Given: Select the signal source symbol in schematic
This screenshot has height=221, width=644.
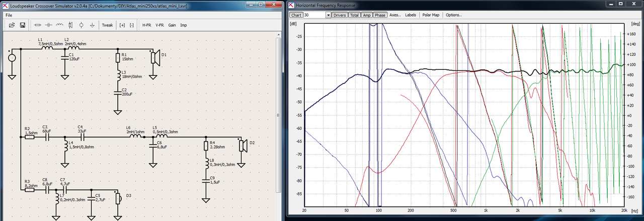Looking at the screenshot, I should pos(11,57).
